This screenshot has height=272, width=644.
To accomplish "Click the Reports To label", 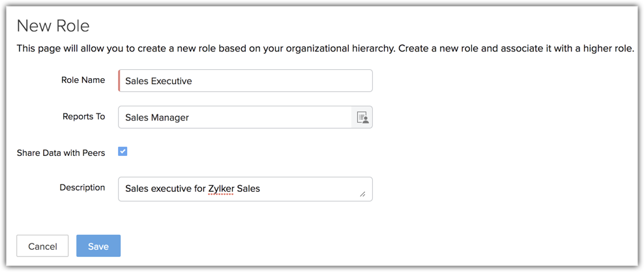I will pyautogui.click(x=83, y=117).
